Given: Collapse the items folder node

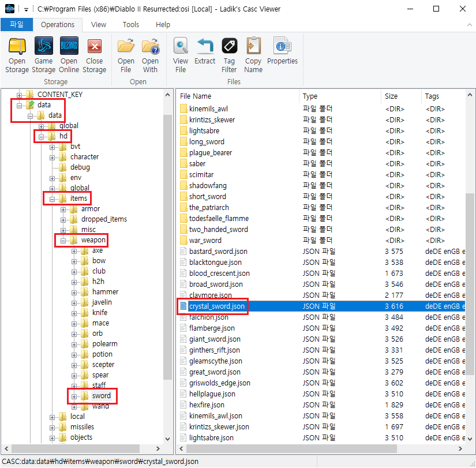Looking at the screenshot, I should click(x=52, y=199).
